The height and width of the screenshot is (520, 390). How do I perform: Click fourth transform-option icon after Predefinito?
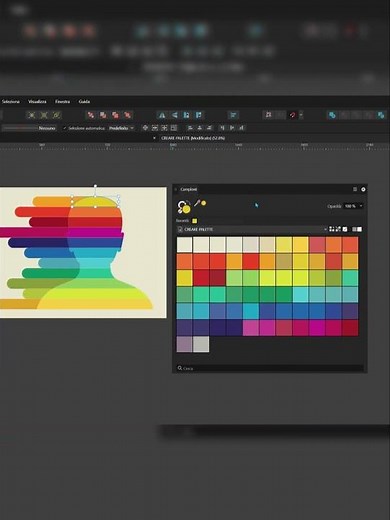point(174,128)
